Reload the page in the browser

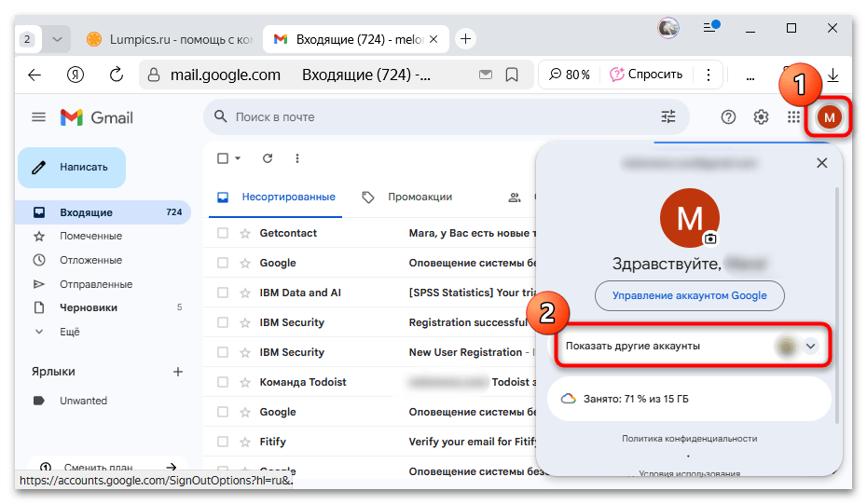(x=117, y=75)
